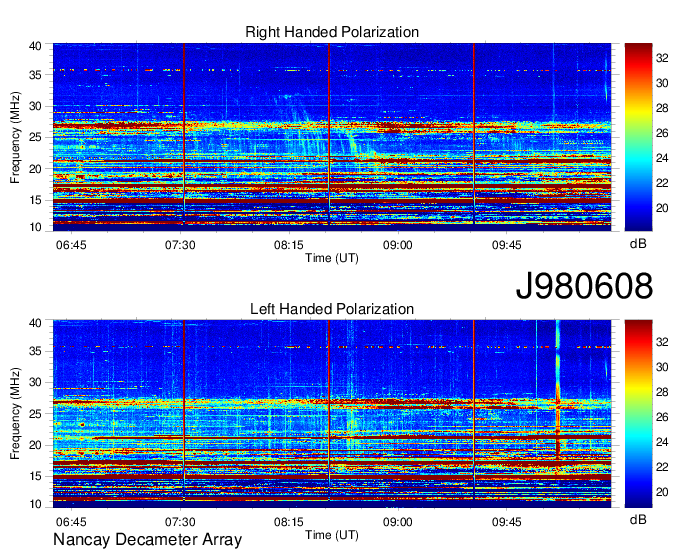This screenshot has height=552, width=680.
Task: Click "Time (UT)" label under Left Handed plot
Action: pos(332,535)
